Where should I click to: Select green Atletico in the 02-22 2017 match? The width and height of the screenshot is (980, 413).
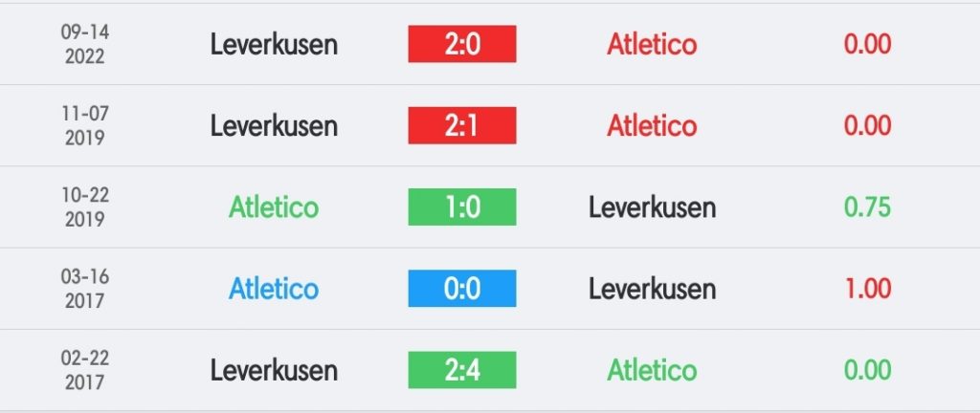[652, 371]
